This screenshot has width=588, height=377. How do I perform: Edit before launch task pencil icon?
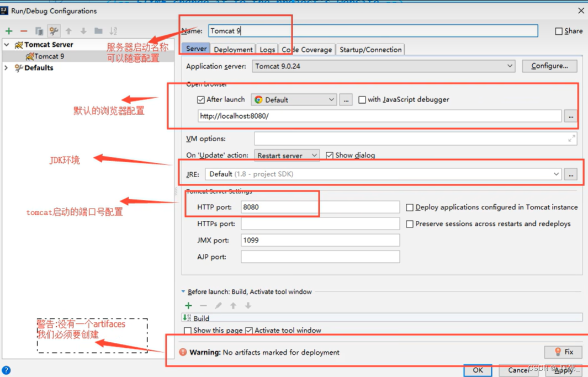[218, 306]
